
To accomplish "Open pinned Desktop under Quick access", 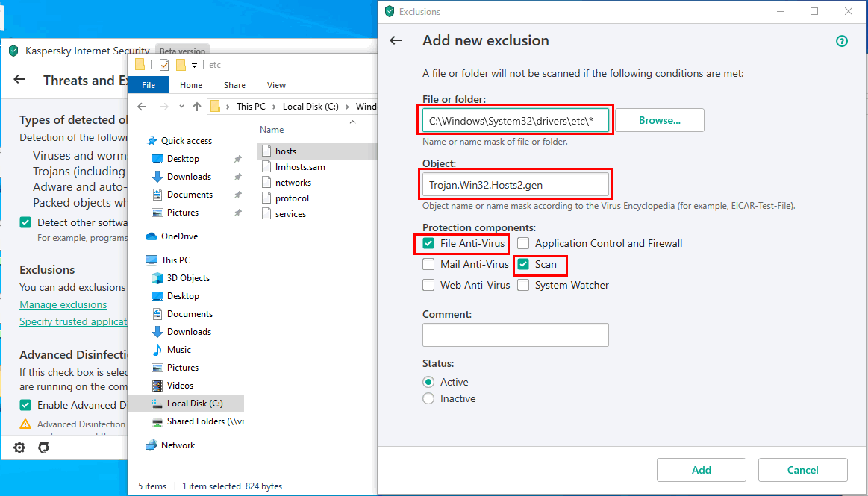I will pos(183,159).
